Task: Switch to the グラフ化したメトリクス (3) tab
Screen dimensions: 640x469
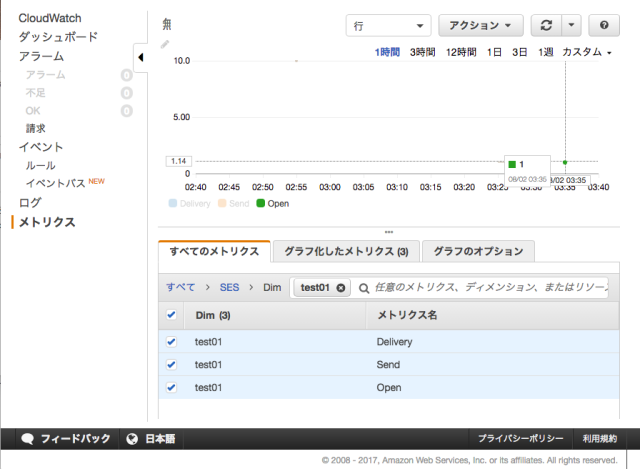Action: point(346,251)
